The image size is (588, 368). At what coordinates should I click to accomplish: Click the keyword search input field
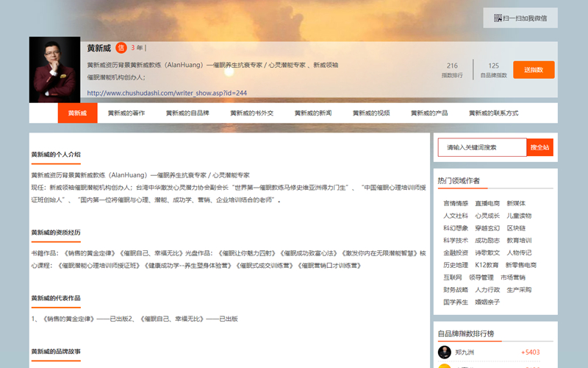[482, 147]
